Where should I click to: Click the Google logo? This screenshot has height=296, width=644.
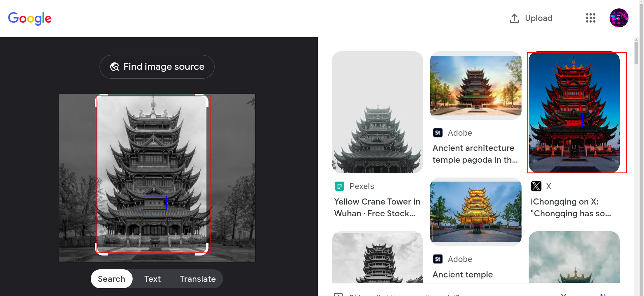pyautogui.click(x=30, y=19)
